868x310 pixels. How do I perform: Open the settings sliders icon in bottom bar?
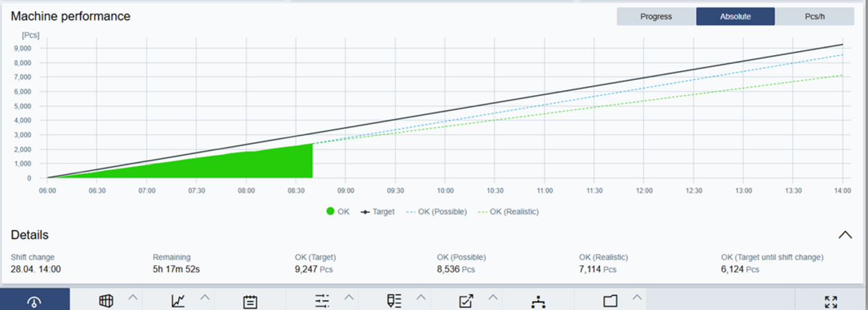pyautogui.click(x=322, y=301)
